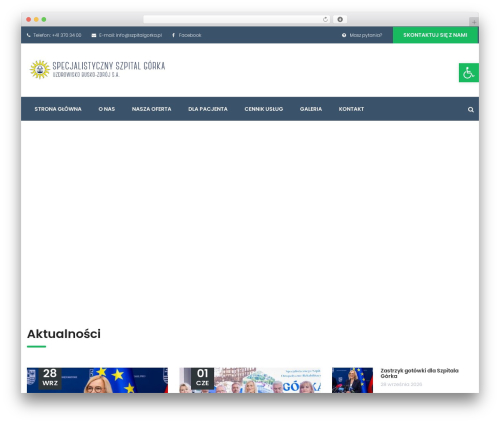Screen dimensions: 500x423
Task: Click the green maximize window button
Action: click(44, 19)
